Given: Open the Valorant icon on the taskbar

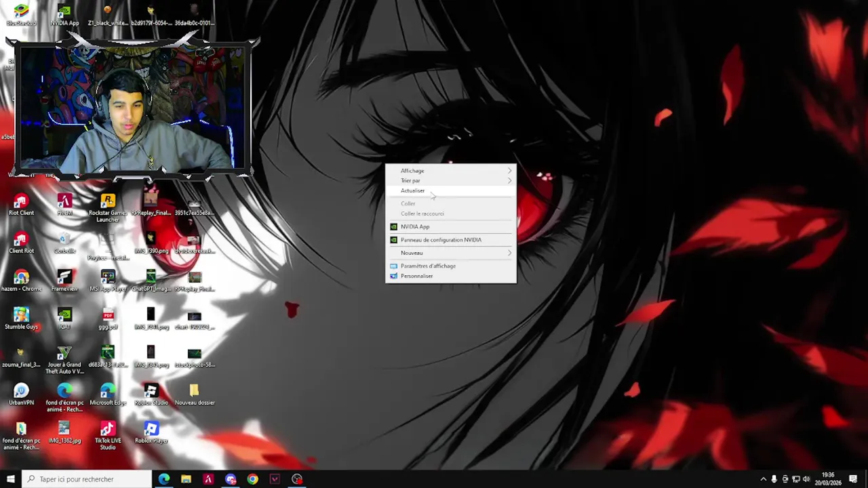Looking at the screenshot, I should pos(275,479).
